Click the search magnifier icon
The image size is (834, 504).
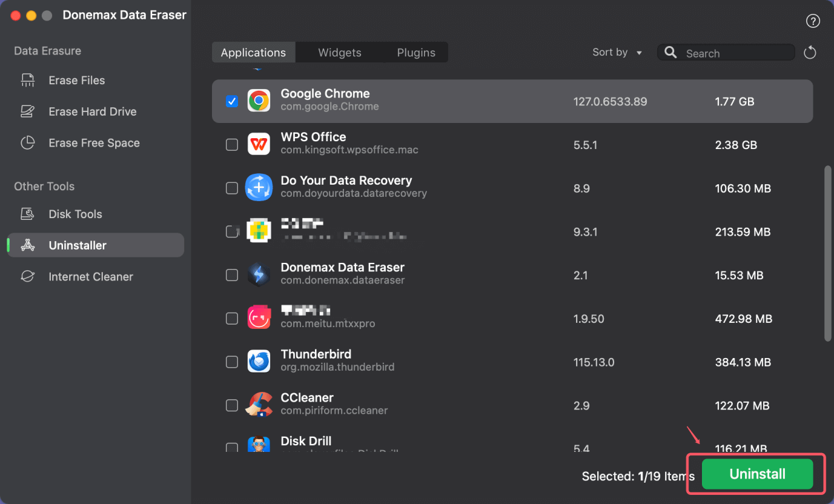pyautogui.click(x=670, y=53)
